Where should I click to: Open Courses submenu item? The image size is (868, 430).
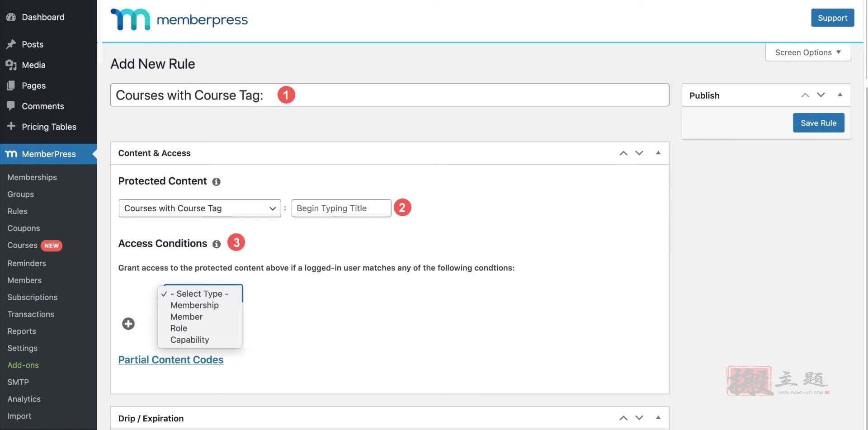pyautogui.click(x=22, y=245)
